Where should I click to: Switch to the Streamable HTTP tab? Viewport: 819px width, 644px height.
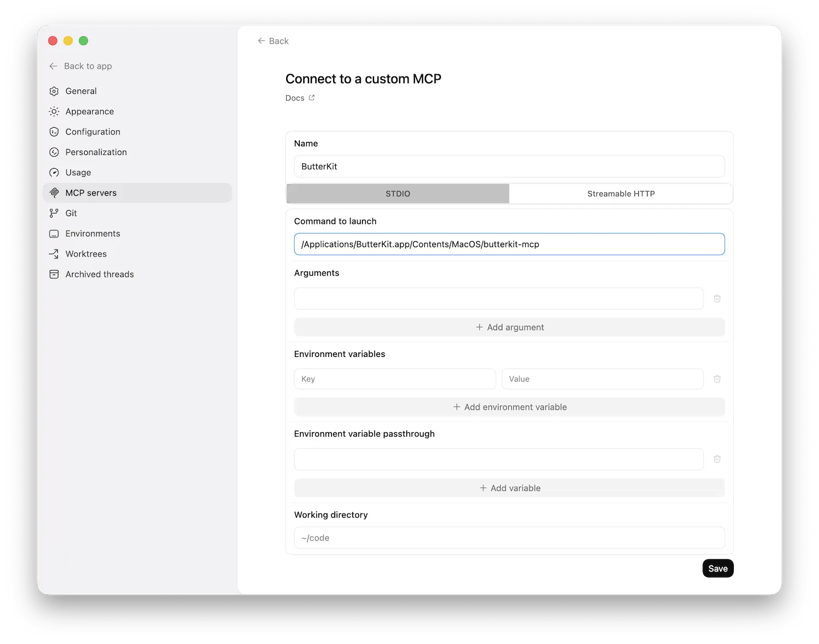[x=620, y=193]
